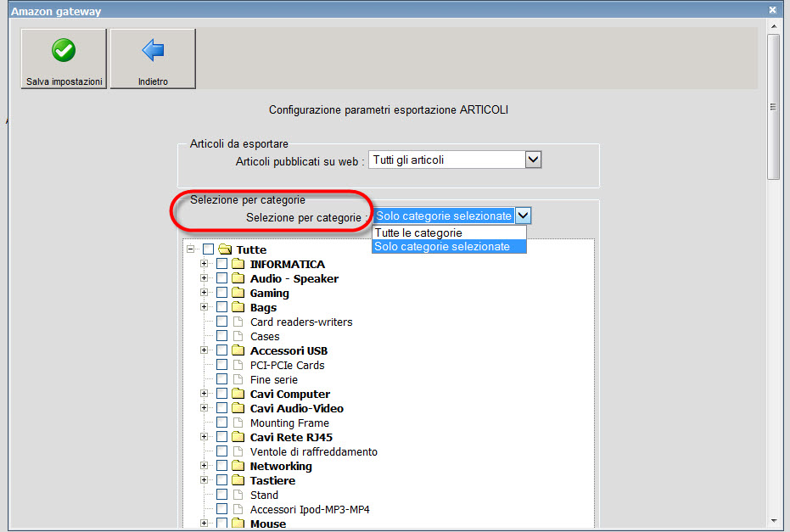Click the Tastiere folder icon
The height and width of the screenshot is (532, 790).
coord(238,480)
